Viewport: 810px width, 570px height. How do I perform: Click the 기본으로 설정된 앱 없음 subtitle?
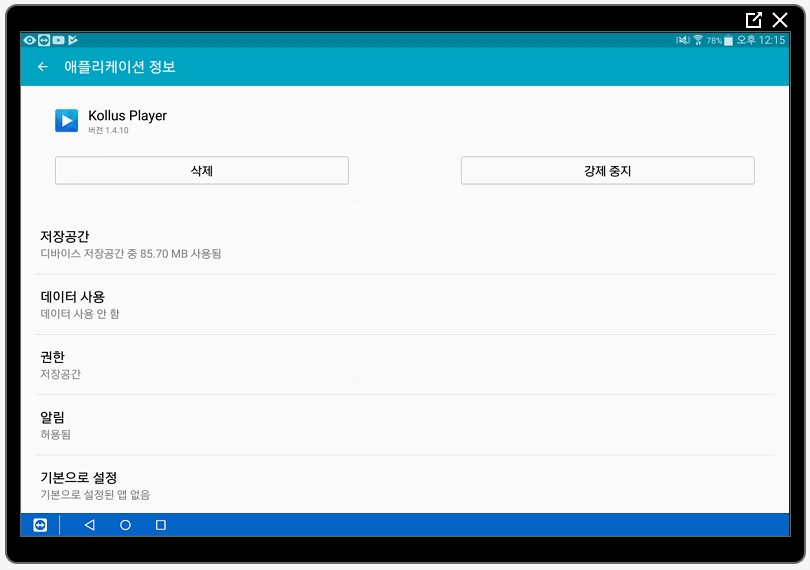click(x=95, y=495)
